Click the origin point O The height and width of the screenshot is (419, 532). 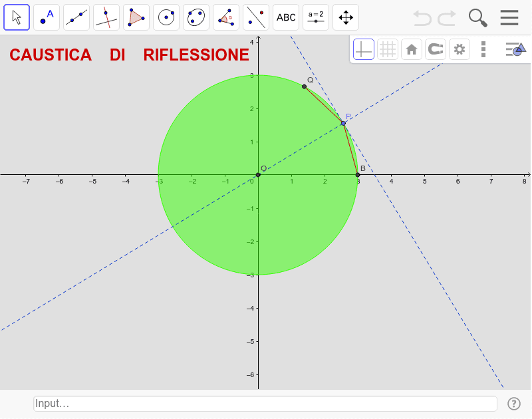[258, 175]
